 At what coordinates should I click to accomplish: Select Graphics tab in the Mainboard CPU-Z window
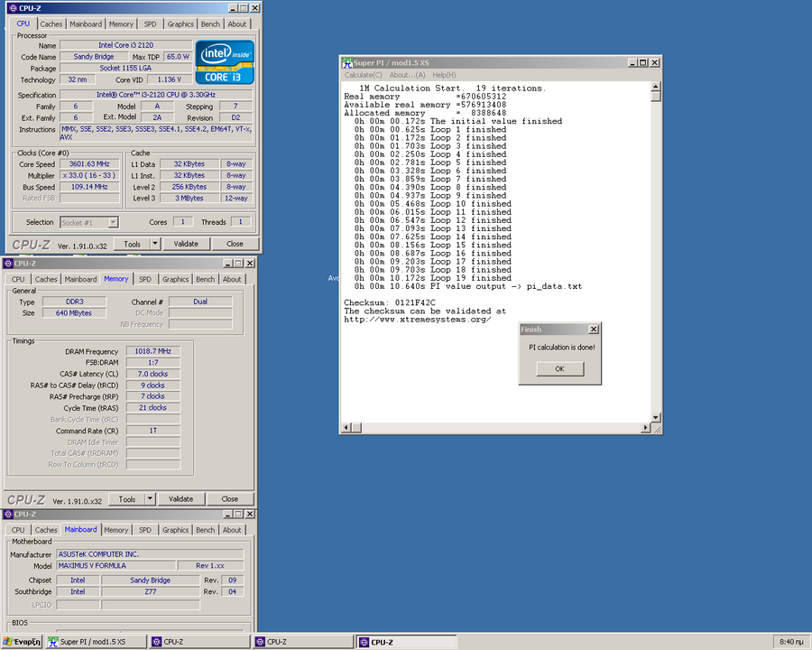pyautogui.click(x=175, y=530)
